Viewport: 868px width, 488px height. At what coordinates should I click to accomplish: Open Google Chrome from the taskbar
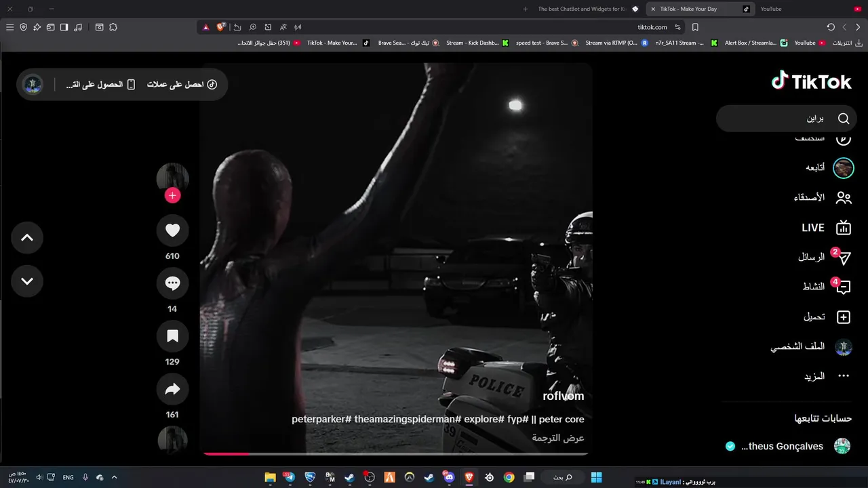click(509, 477)
